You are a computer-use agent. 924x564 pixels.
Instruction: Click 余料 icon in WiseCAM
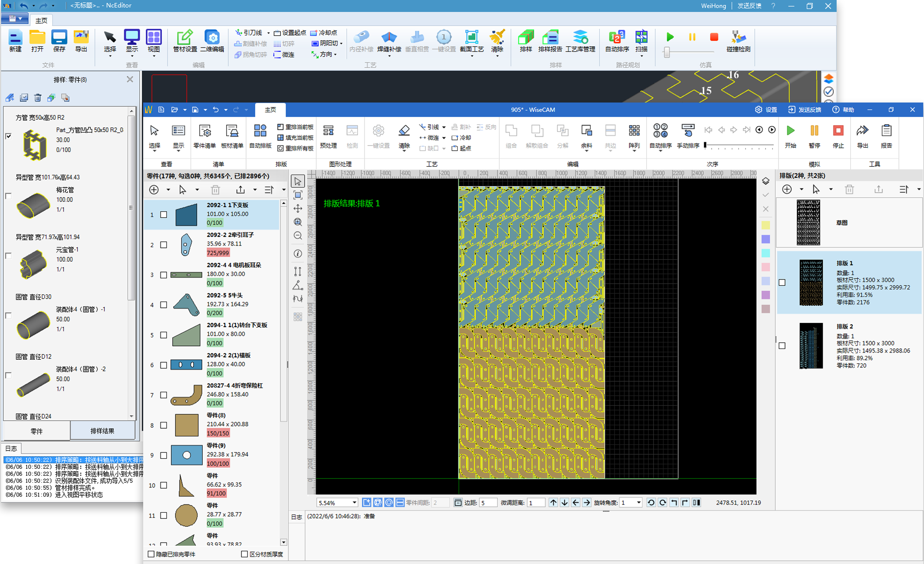click(587, 136)
